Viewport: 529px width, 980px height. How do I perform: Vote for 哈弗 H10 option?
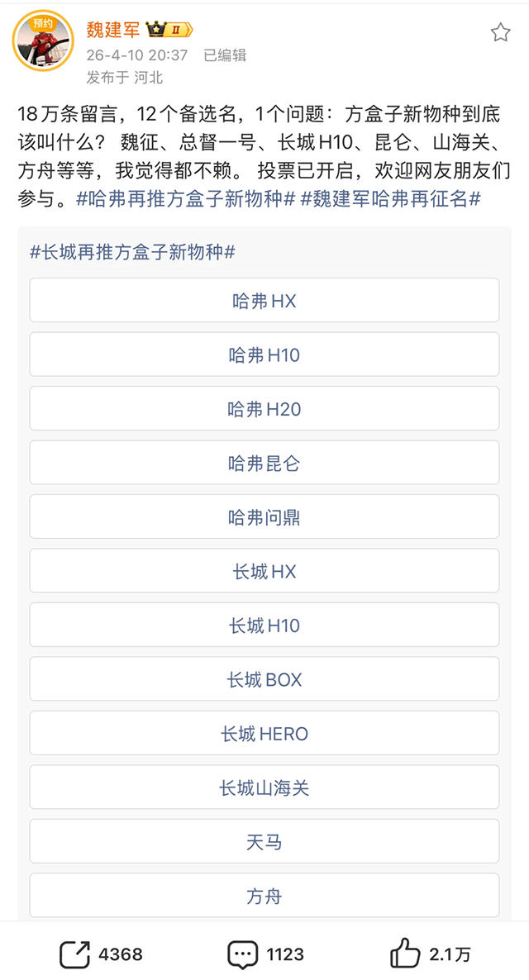coord(264,355)
